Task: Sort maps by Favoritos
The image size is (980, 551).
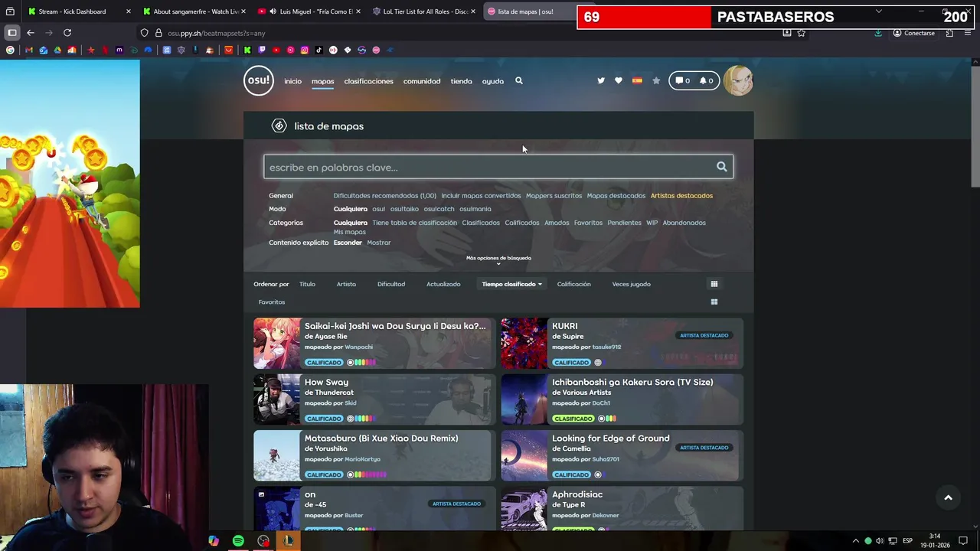Action: point(271,302)
